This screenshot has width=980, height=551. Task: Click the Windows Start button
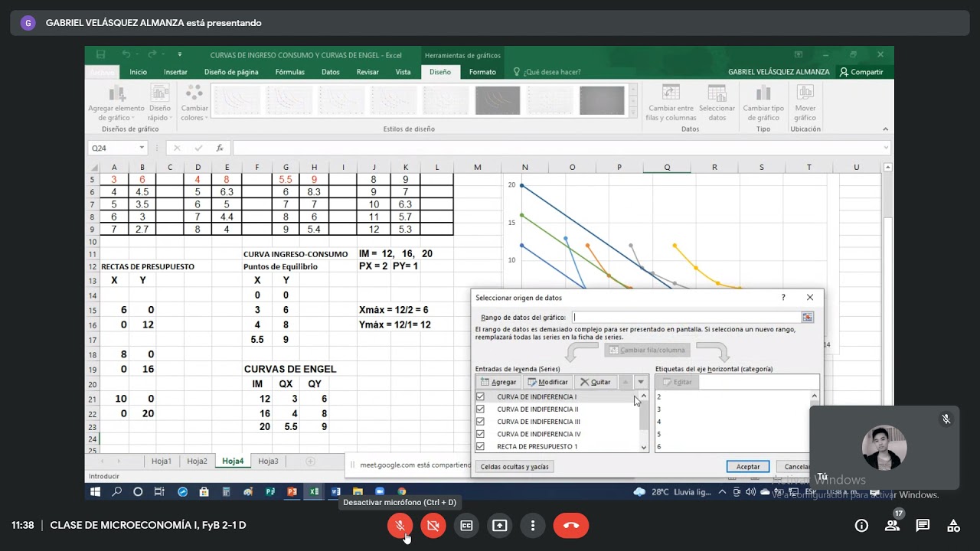95,491
